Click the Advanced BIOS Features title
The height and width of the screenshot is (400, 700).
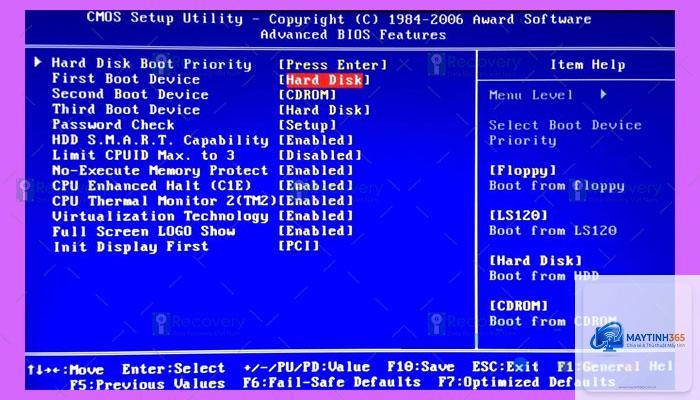pos(353,35)
